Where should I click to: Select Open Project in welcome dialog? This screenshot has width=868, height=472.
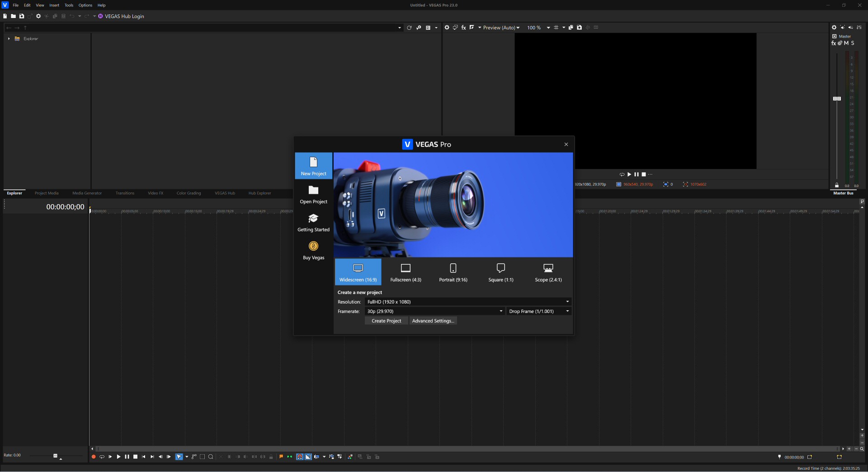point(314,194)
